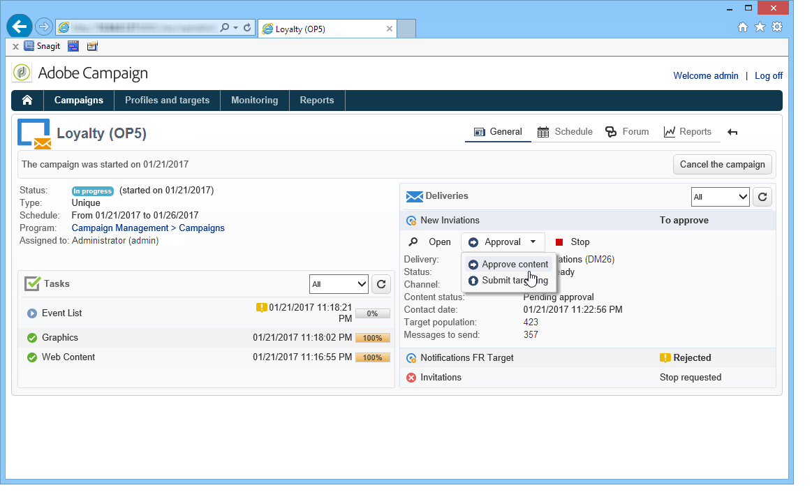Viewport: 812px width, 504px height.
Task: Click the Graphics 100% progress bar
Action: click(x=372, y=338)
